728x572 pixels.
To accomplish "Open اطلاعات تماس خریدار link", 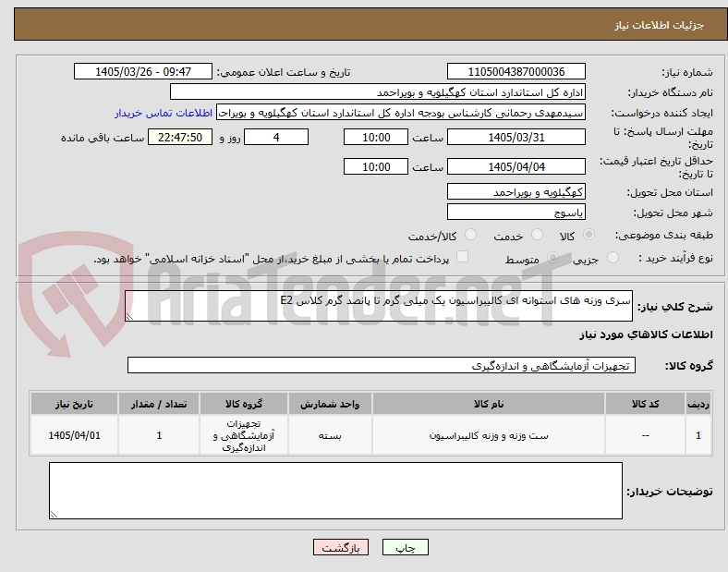I will click(x=164, y=113).
